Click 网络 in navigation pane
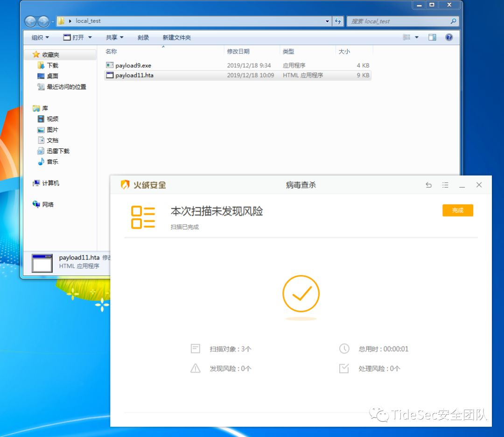 tap(48, 204)
